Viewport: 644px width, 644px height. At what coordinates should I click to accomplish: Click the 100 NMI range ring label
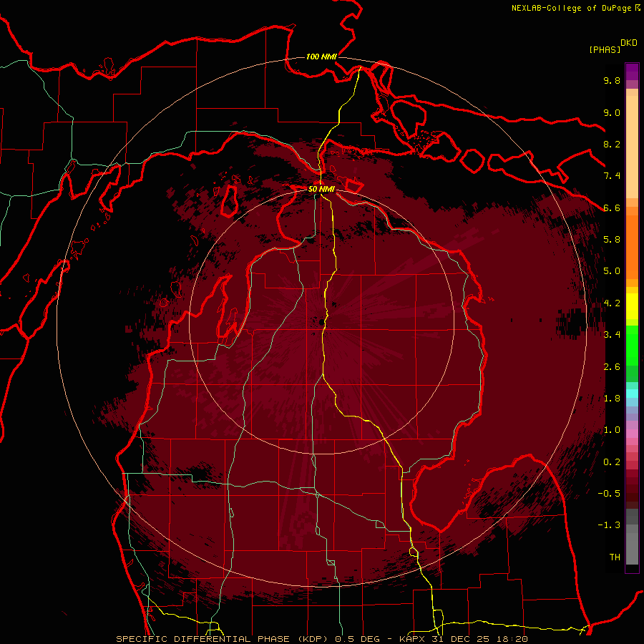point(321,57)
